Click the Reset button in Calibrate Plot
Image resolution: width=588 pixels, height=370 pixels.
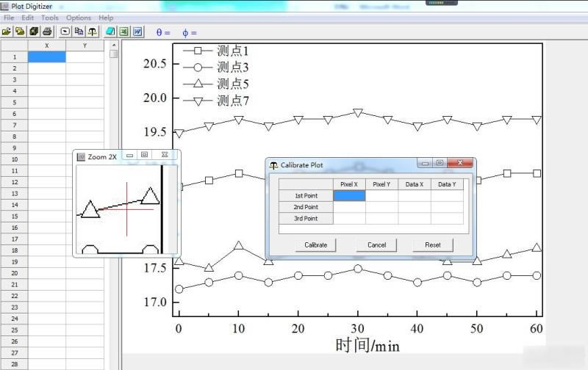[433, 245]
